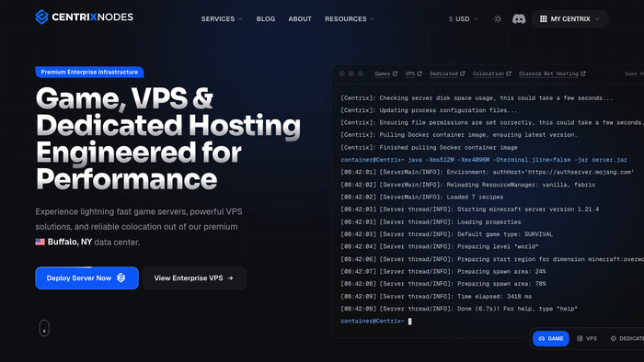This screenshot has width=644, height=362.
Task: Click the cube icon on Deploy Server Now
Action: tap(121, 278)
